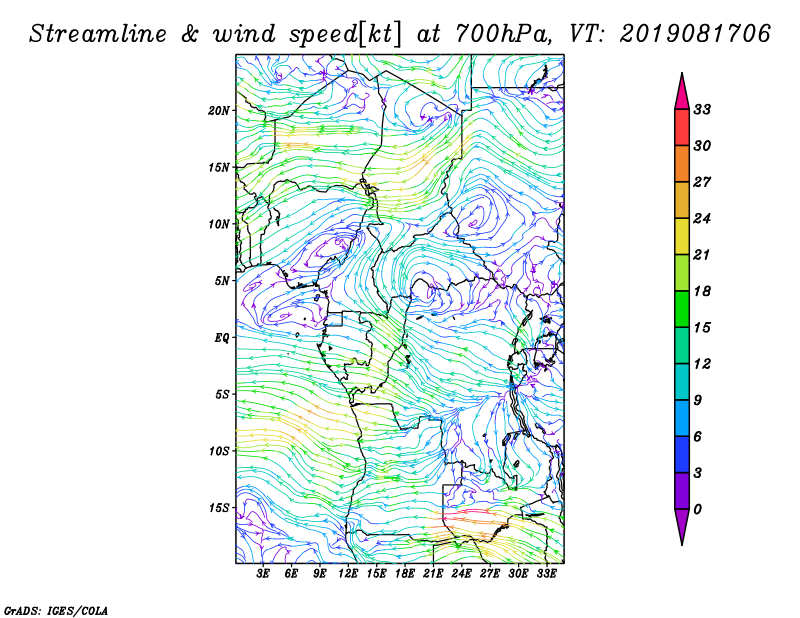
Task: Click the EQ latitude axis label
Action: coord(222,338)
